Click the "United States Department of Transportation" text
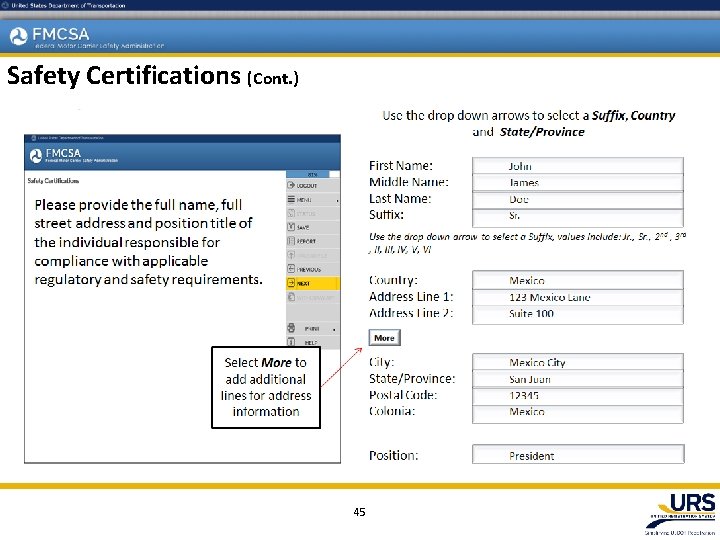The image size is (720, 540). pyautogui.click(x=68, y=6)
